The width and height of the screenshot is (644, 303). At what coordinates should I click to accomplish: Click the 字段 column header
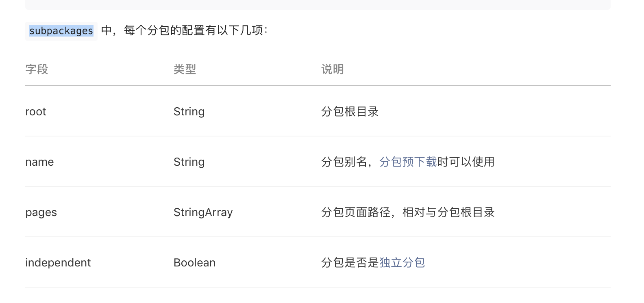tap(37, 69)
